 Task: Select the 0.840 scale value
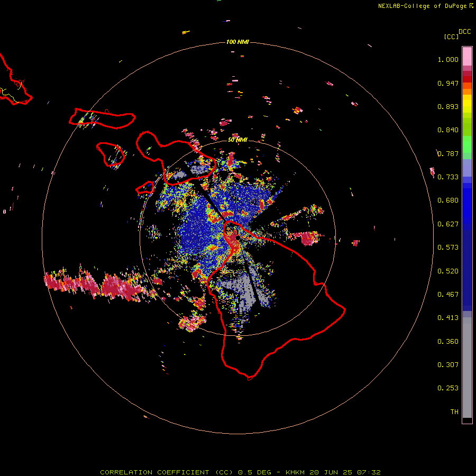click(448, 130)
